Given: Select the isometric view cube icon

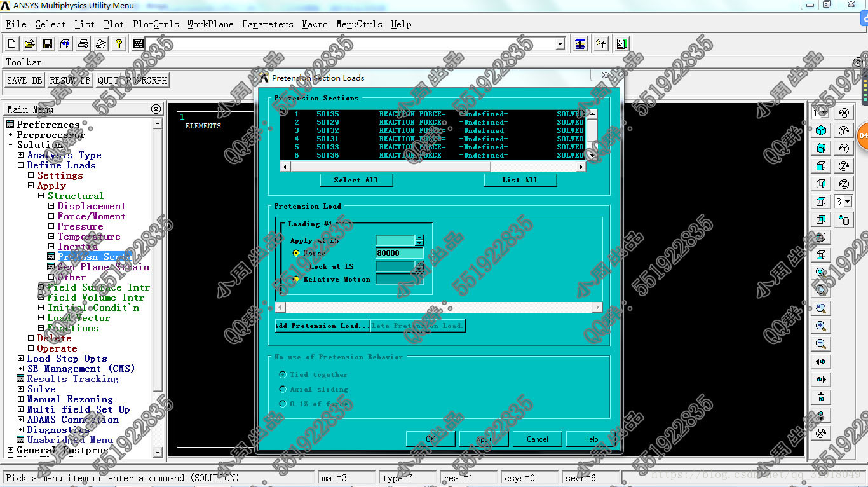Looking at the screenshot, I should coord(821,130).
